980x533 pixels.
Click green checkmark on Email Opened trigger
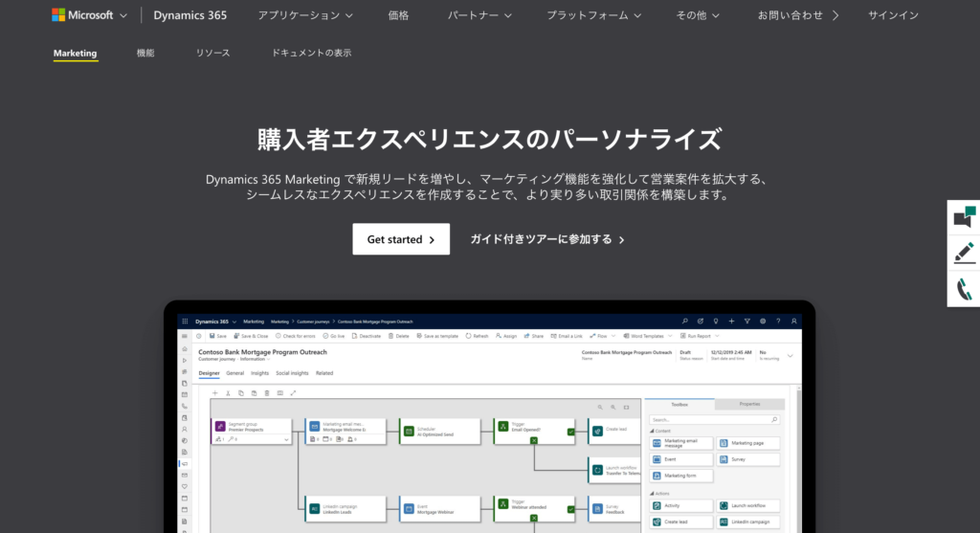570,432
